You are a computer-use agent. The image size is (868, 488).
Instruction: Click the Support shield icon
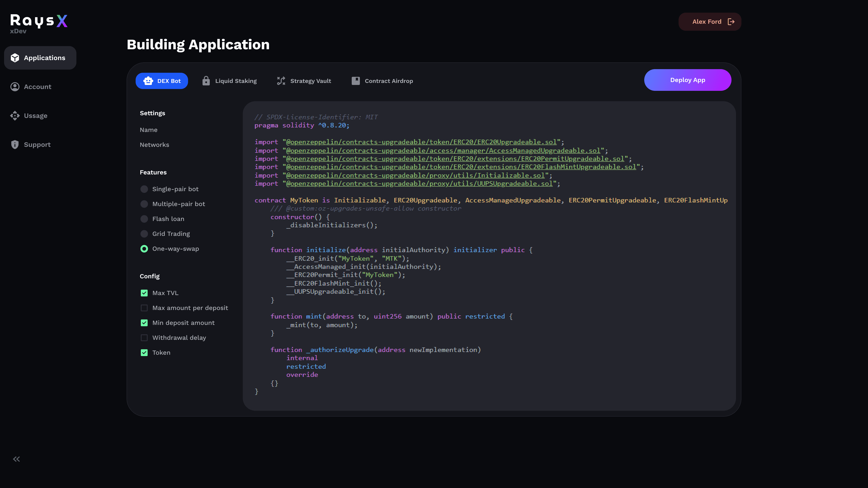tap(15, 145)
